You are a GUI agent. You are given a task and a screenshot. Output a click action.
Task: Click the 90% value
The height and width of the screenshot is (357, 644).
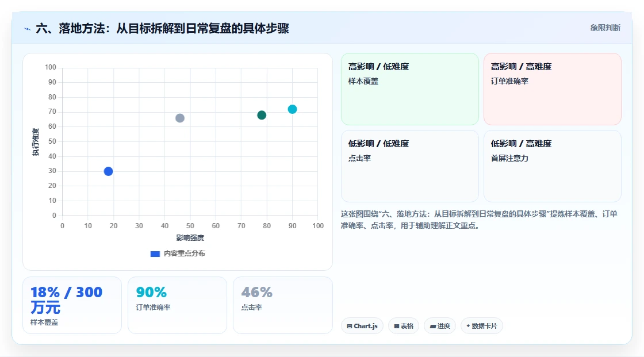coord(151,292)
